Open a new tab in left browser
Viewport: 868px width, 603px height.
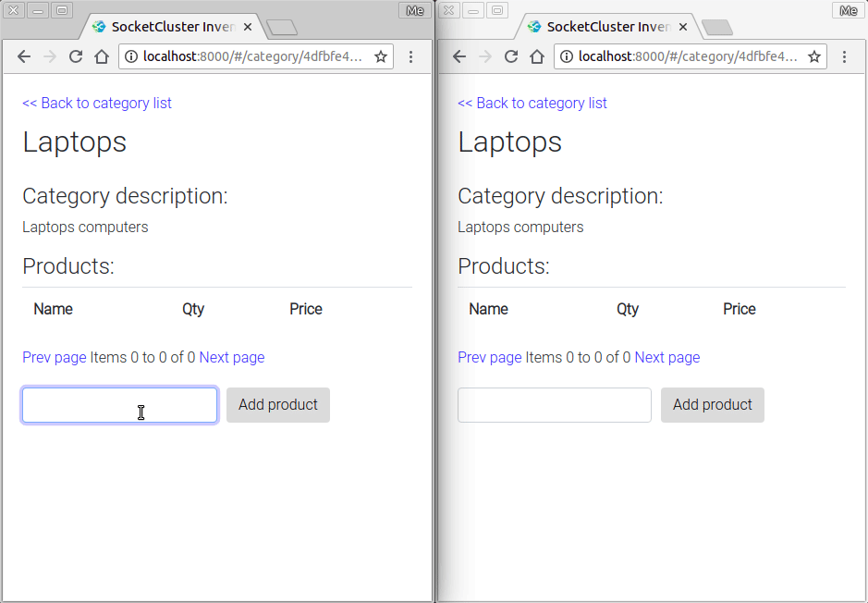click(282, 27)
